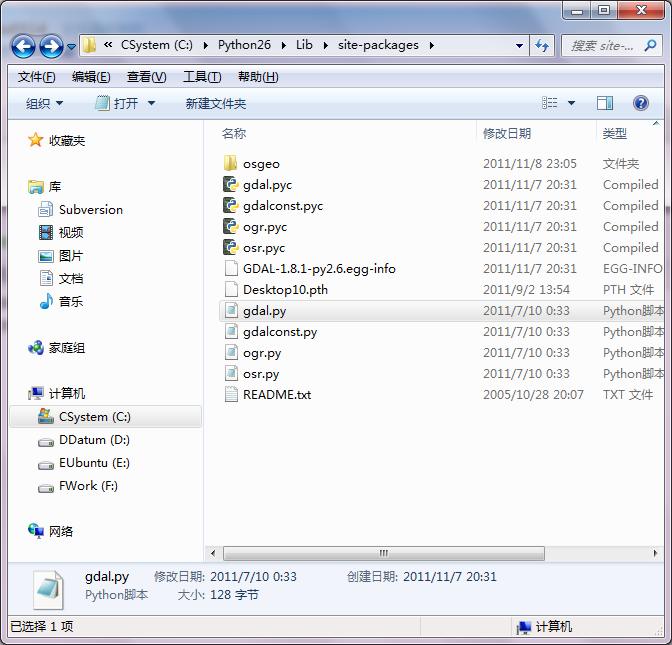Viewport: 672px width, 645px height.
Task: Select the README.txt file icon
Action: (x=231, y=394)
